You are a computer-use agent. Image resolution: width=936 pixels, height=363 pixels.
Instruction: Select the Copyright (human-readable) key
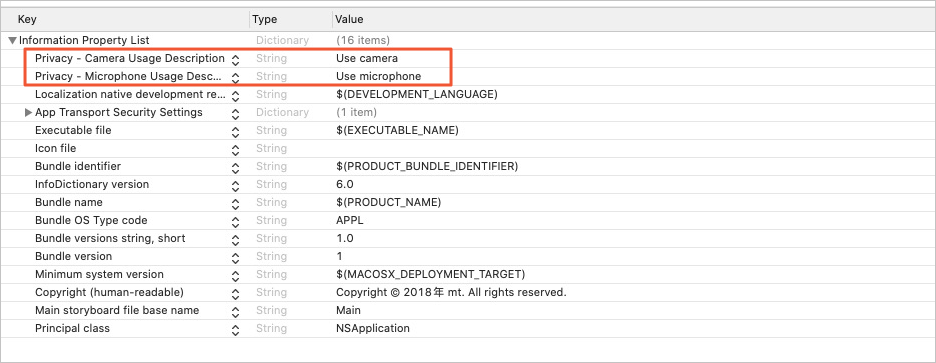109,293
